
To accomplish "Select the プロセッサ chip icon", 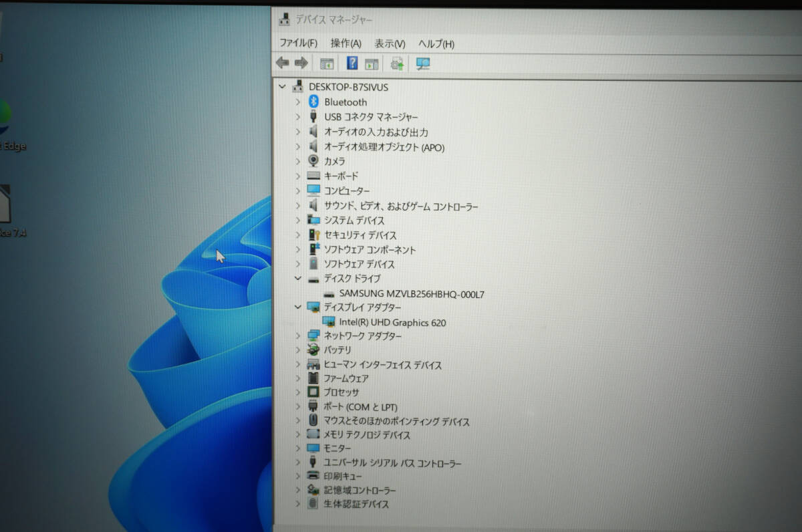I will [313, 392].
